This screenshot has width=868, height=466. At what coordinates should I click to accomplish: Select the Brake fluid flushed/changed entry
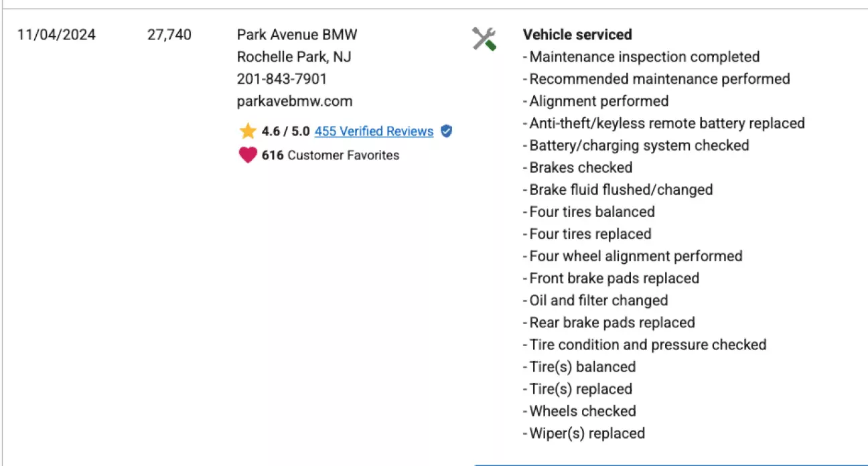pos(618,189)
